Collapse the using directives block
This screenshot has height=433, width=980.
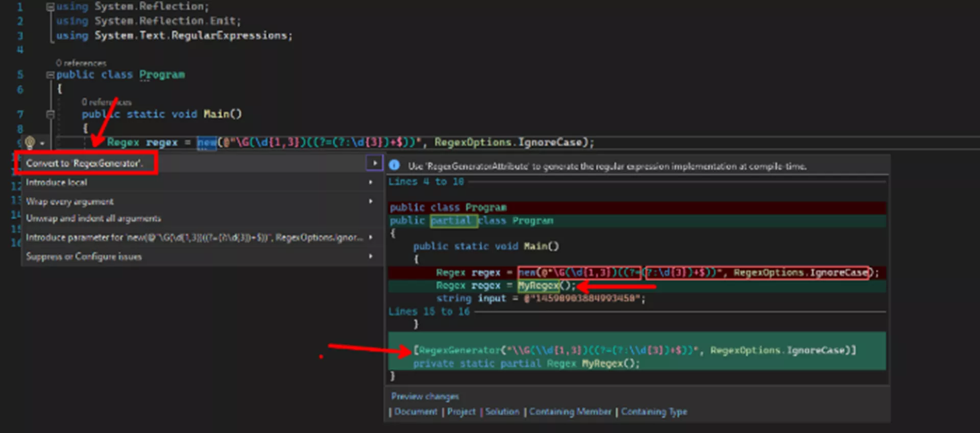pyautogui.click(x=50, y=7)
